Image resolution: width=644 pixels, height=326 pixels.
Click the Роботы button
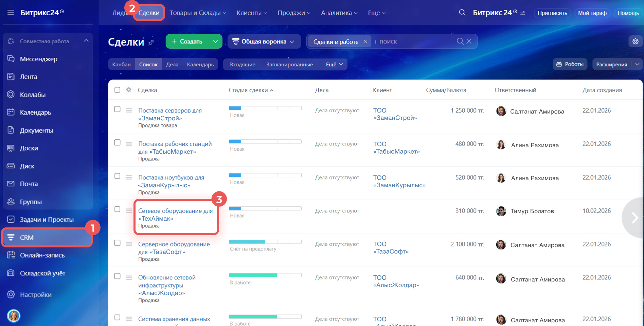pyautogui.click(x=570, y=64)
